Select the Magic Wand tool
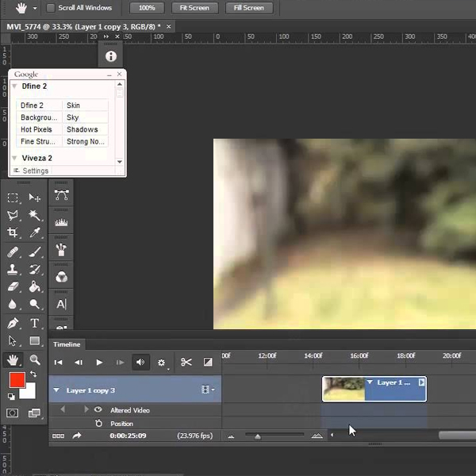 point(35,215)
